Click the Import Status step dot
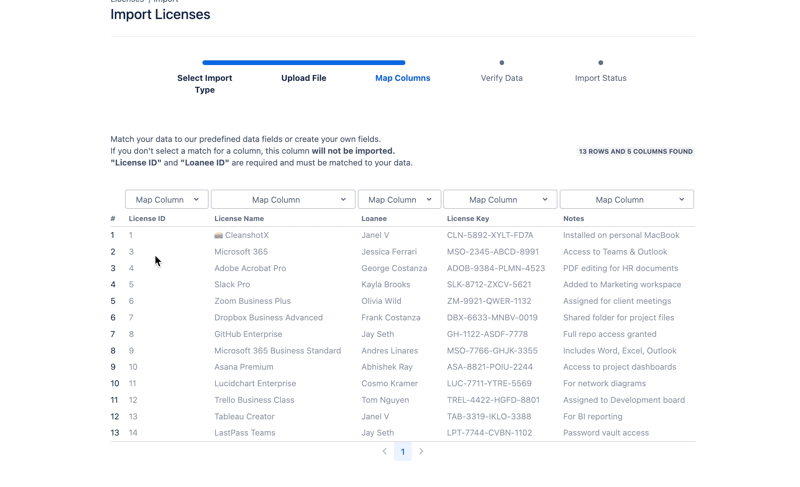This screenshot has height=487, width=800. tap(601, 63)
